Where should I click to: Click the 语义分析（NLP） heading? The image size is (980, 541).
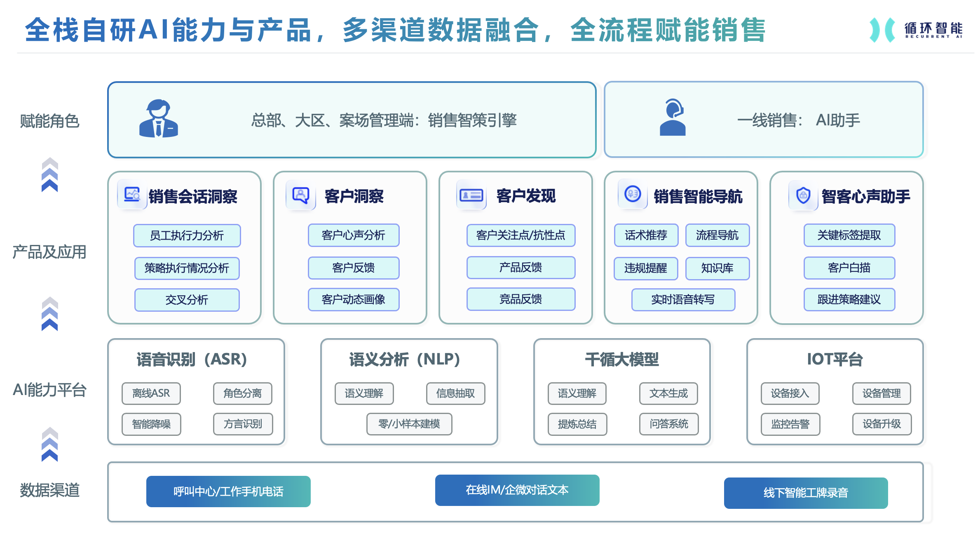(405, 360)
